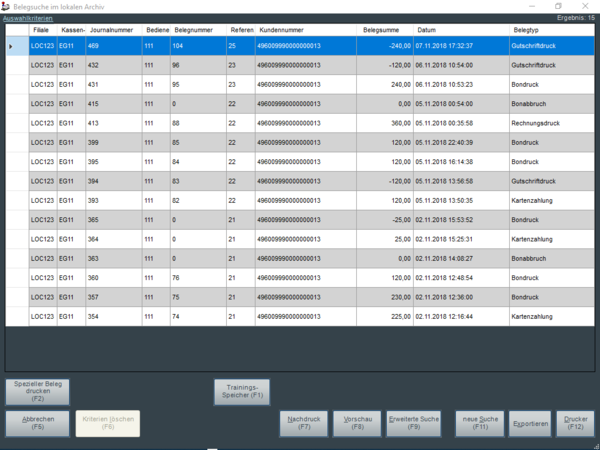Cancel with the Abbrechen (F5) button
Viewport: 600px width, 450px height.
pyautogui.click(x=37, y=422)
